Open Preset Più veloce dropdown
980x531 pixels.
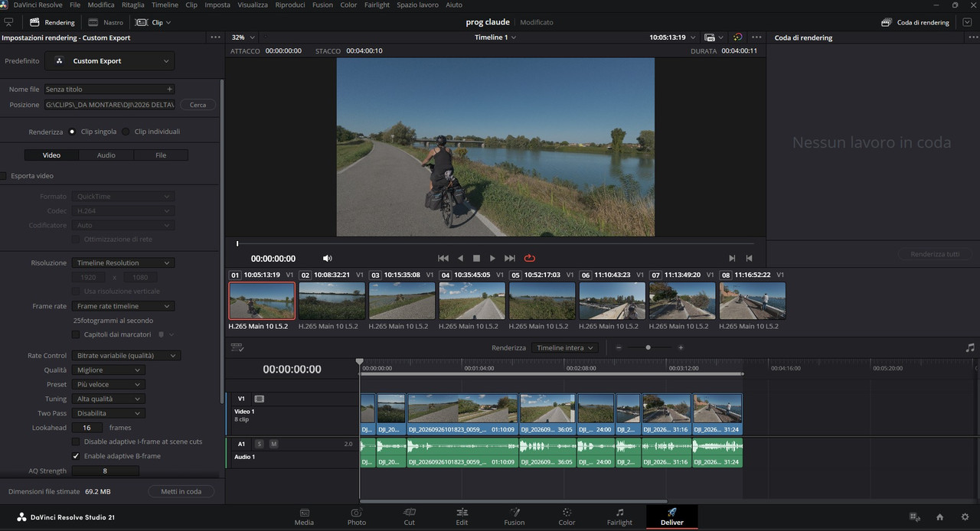click(x=107, y=384)
